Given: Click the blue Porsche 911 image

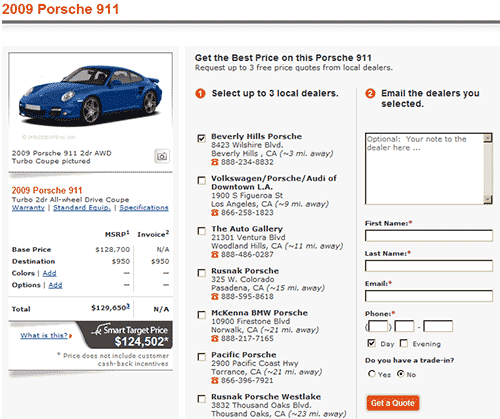Looking at the screenshot, I should point(90,93).
